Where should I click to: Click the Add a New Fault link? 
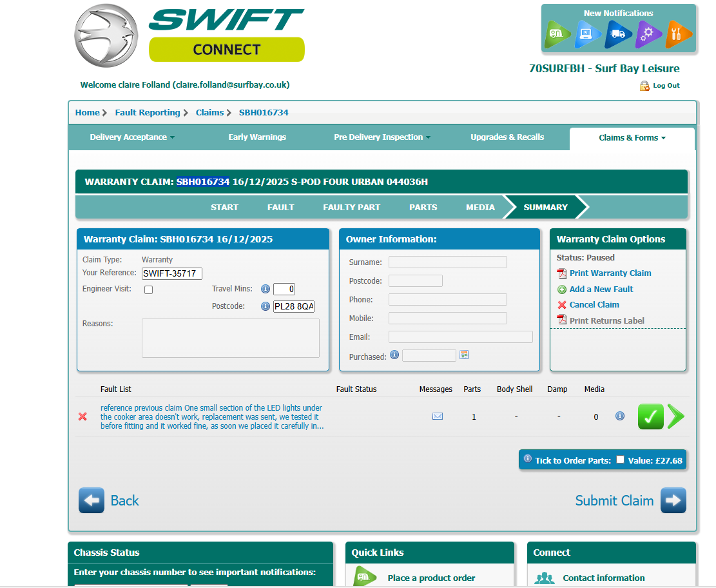pos(601,289)
